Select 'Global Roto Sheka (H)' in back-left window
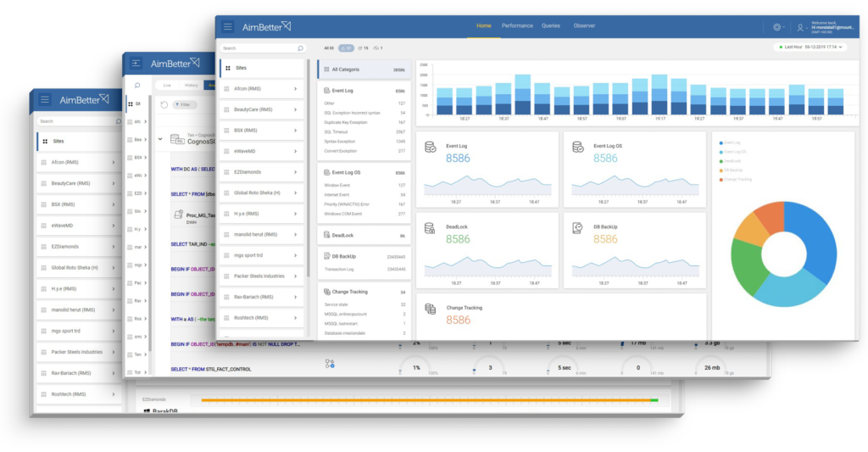The image size is (868, 452). coord(79,268)
